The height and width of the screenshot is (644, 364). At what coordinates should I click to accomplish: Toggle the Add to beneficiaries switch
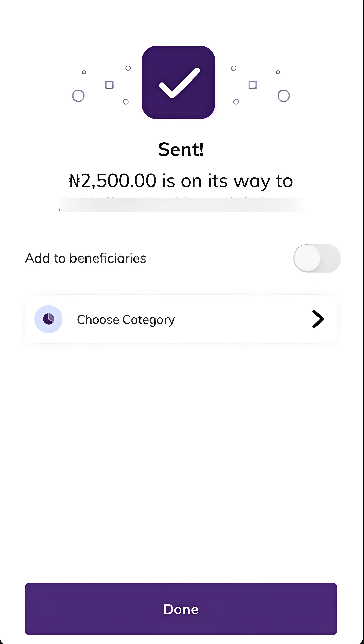point(317,258)
